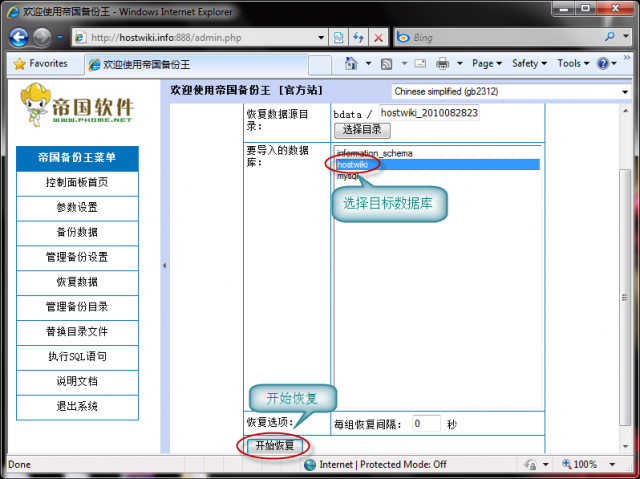The width and height of the screenshot is (640, 479).
Task: Click the 开始恢复 button
Action: click(275, 445)
